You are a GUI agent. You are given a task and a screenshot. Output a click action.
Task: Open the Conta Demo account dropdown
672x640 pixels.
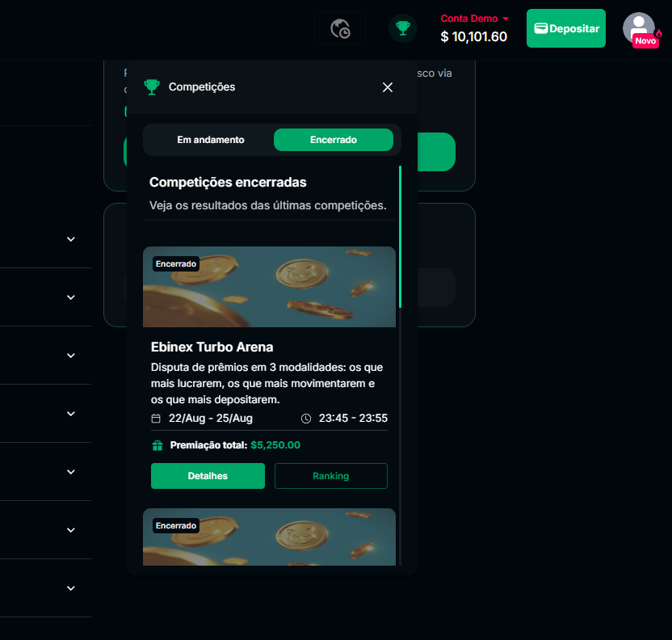[x=474, y=19]
